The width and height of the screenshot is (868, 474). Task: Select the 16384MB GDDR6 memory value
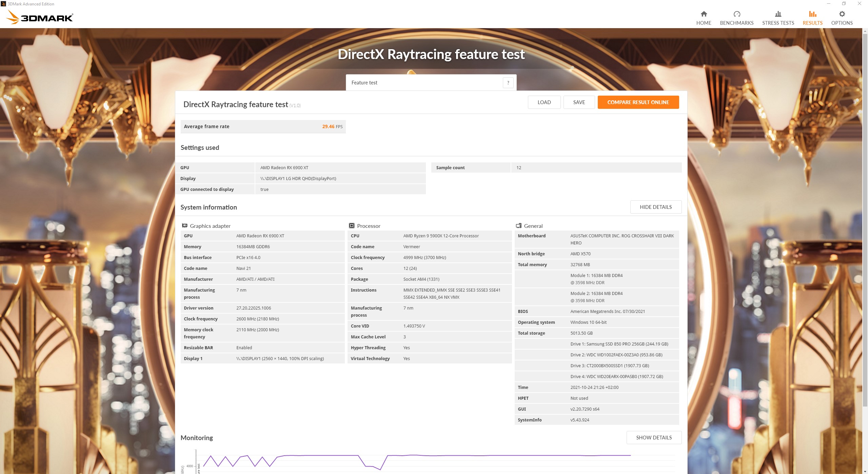point(253,246)
